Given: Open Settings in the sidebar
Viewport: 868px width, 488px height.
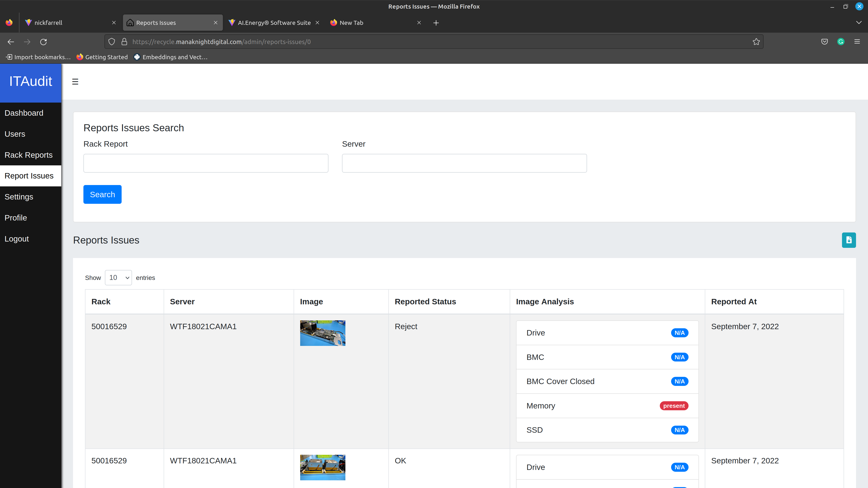Looking at the screenshot, I should coord(19,197).
